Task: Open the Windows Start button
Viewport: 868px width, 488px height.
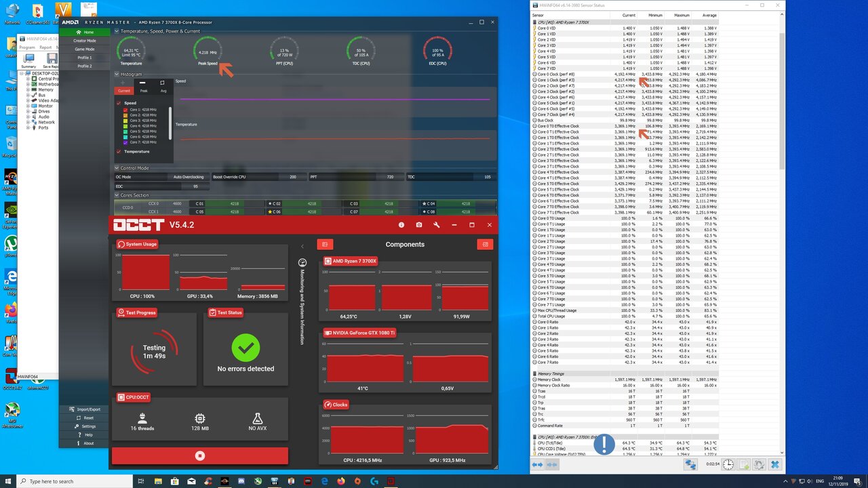Action: [x=7, y=481]
